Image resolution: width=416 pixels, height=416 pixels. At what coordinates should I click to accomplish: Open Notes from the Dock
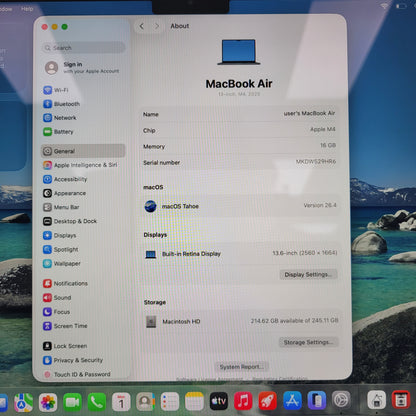point(194,402)
